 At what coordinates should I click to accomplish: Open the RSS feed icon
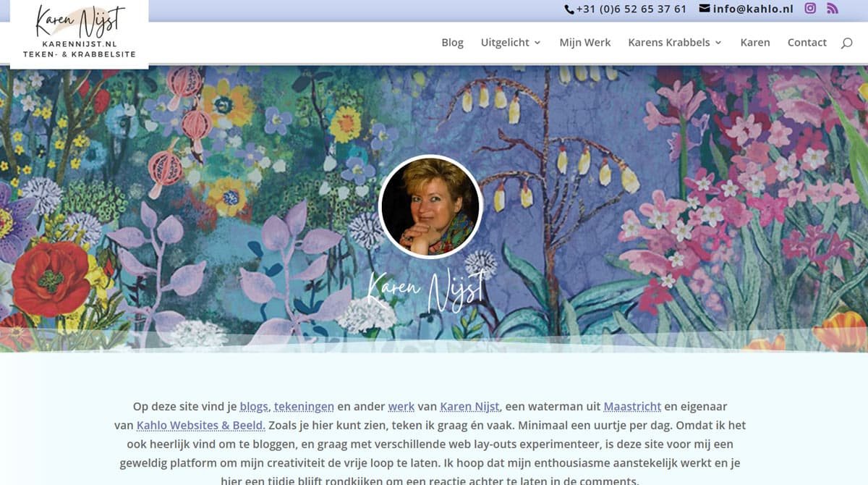click(x=833, y=9)
